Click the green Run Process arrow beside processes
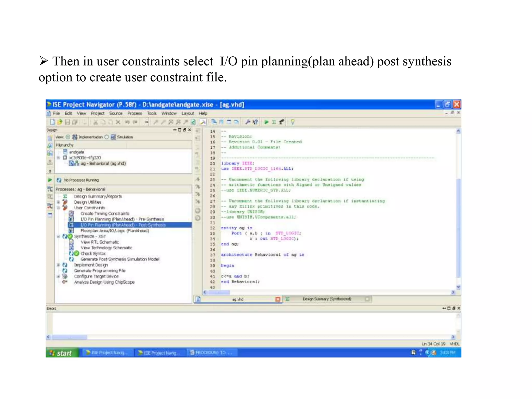 click(50, 180)
